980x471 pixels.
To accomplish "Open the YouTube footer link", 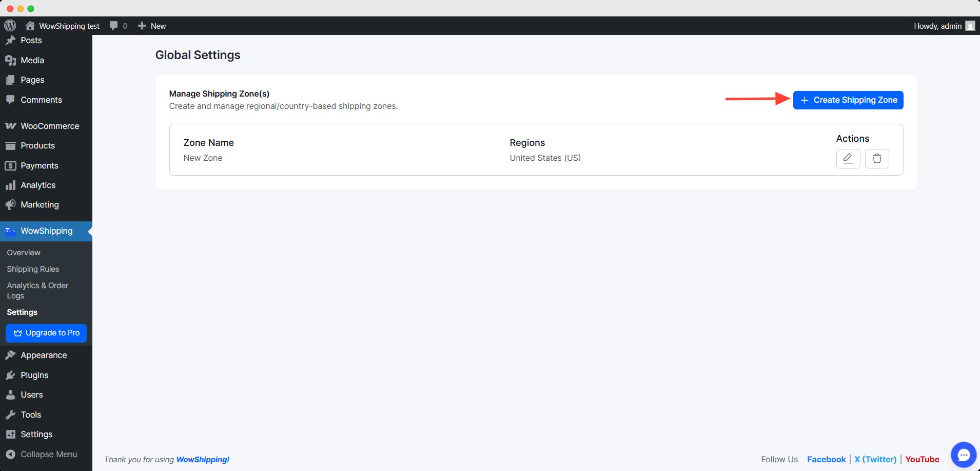I will (922, 459).
